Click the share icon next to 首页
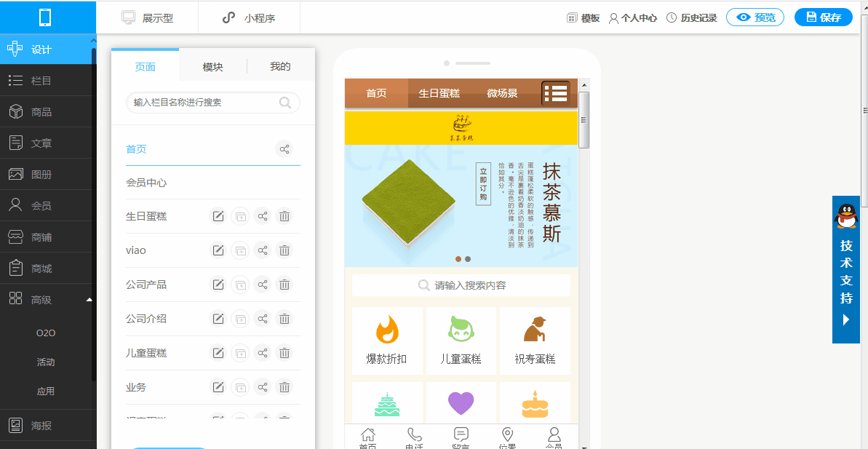The height and width of the screenshot is (449, 868). click(284, 149)
